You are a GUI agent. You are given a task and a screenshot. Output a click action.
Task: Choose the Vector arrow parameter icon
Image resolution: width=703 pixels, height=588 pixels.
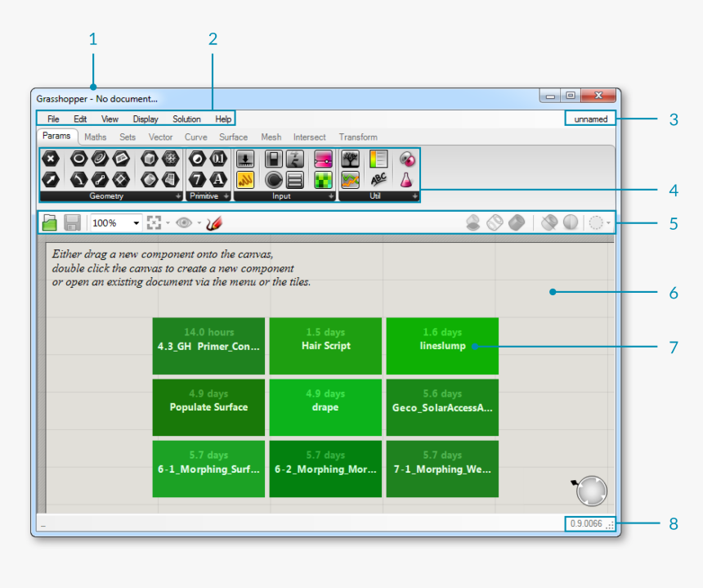[x=51, y=179]
